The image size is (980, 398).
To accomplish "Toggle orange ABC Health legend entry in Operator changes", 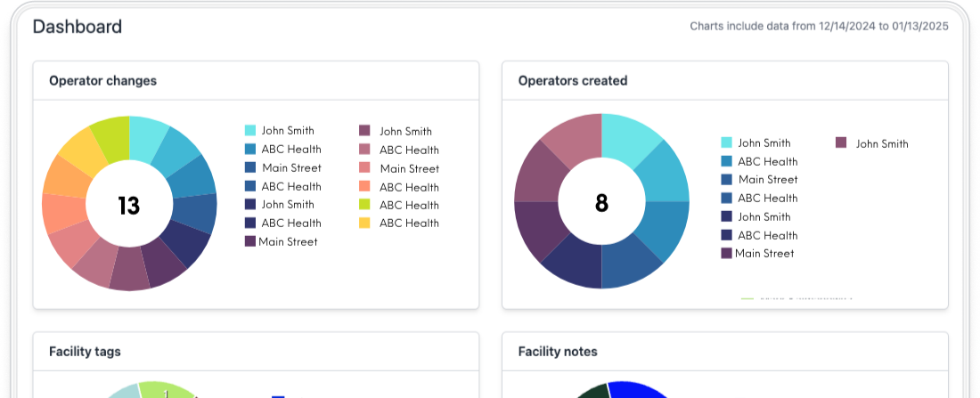I will pyautogui.click(x=364, y=187).
